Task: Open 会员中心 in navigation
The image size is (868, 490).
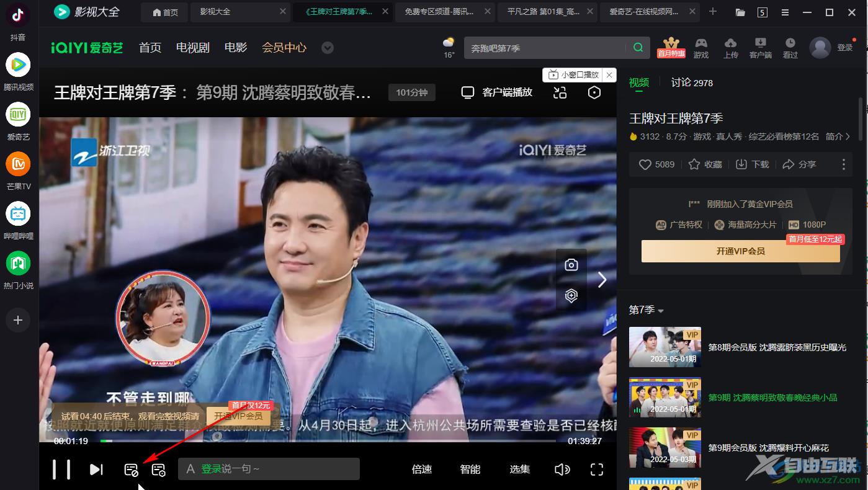Action: coord(284,48)
